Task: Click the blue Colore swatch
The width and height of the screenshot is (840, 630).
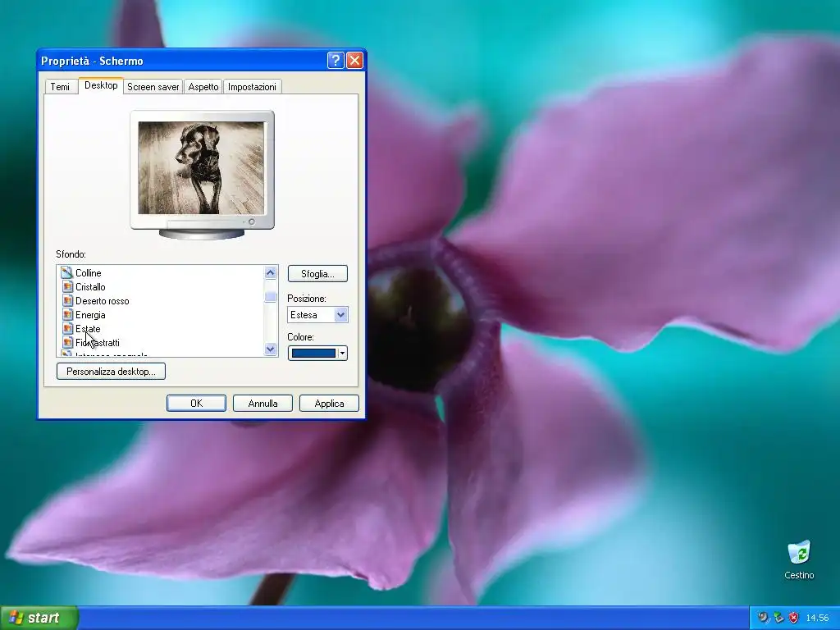Action: (x=313, y=353)
